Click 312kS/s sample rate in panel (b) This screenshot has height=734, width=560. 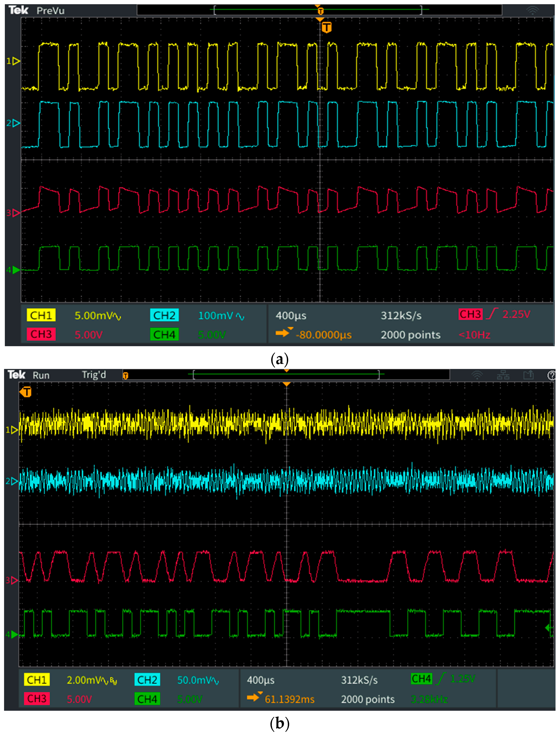[359, 680]
